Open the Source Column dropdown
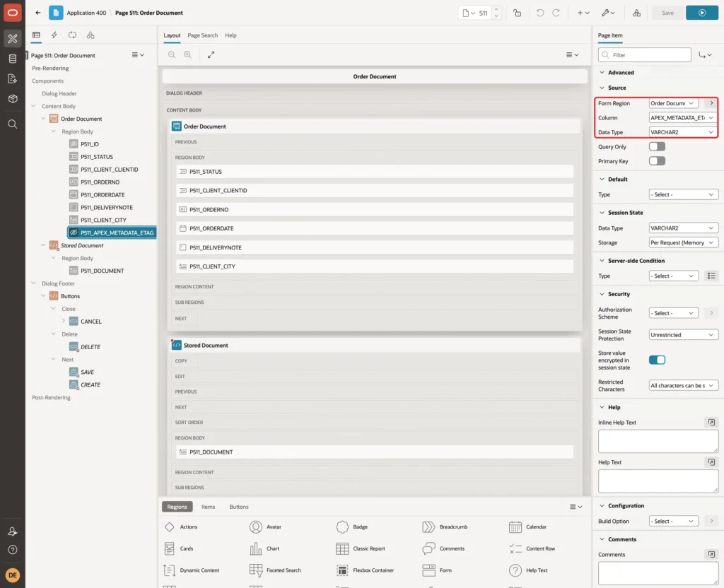This screenshot has width=724, height=588. coord(683,118)
